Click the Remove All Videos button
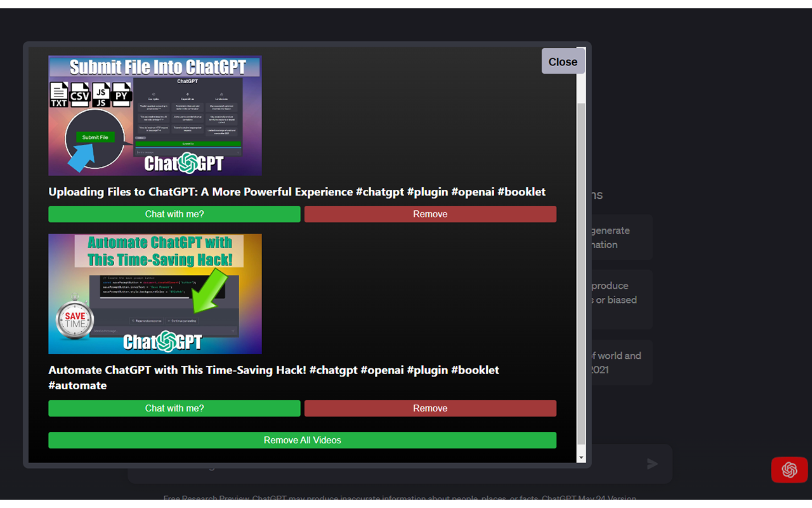This screenshot has width=812, height=508. [x=303, y=440]
